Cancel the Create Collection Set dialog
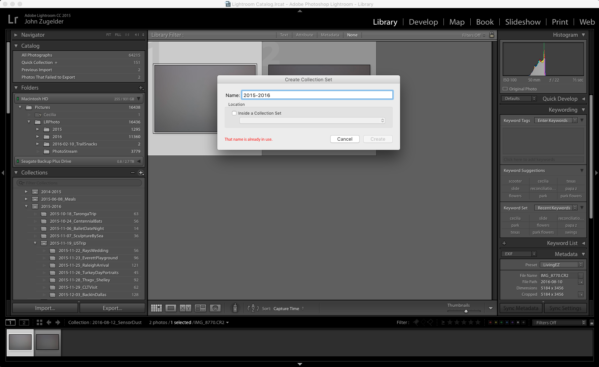Image resolution: width=599 pixels, height=367 pixels. pos(345,139)
